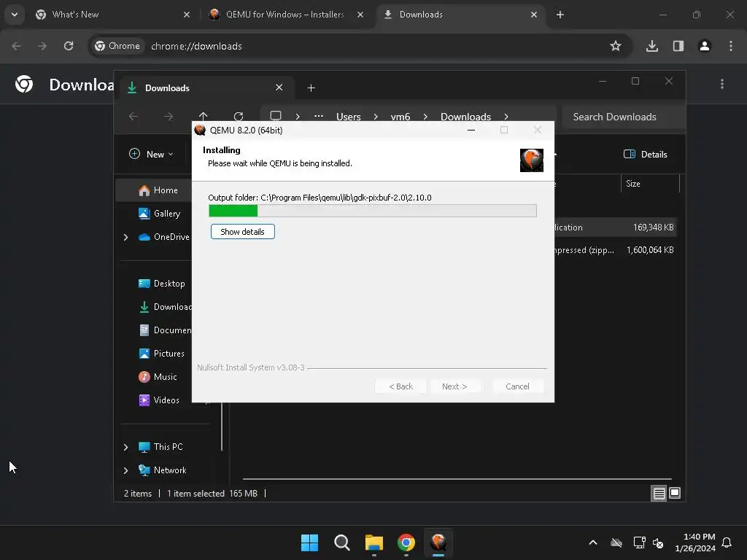Image resolution: width=747 pixels, height=560 pixels.
Task: Expand the OneDrive tree node
Action: click(x=125, y=237)
